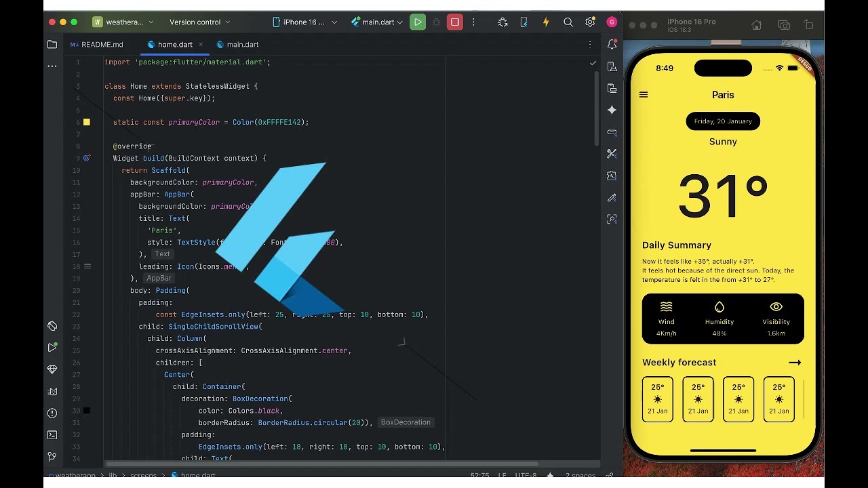
Task: Click the hamburger menu in the phone app
Action: (644, 95)
